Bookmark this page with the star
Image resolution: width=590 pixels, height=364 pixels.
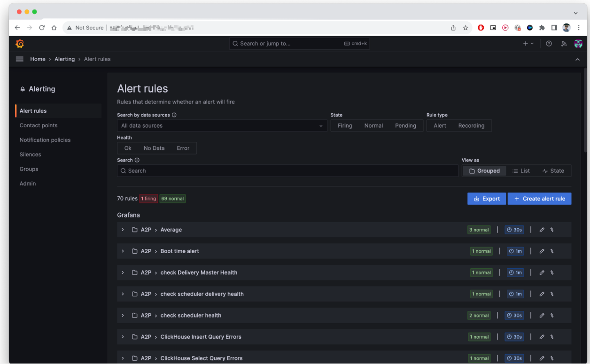pyautogui.click(x=466, y=28)
